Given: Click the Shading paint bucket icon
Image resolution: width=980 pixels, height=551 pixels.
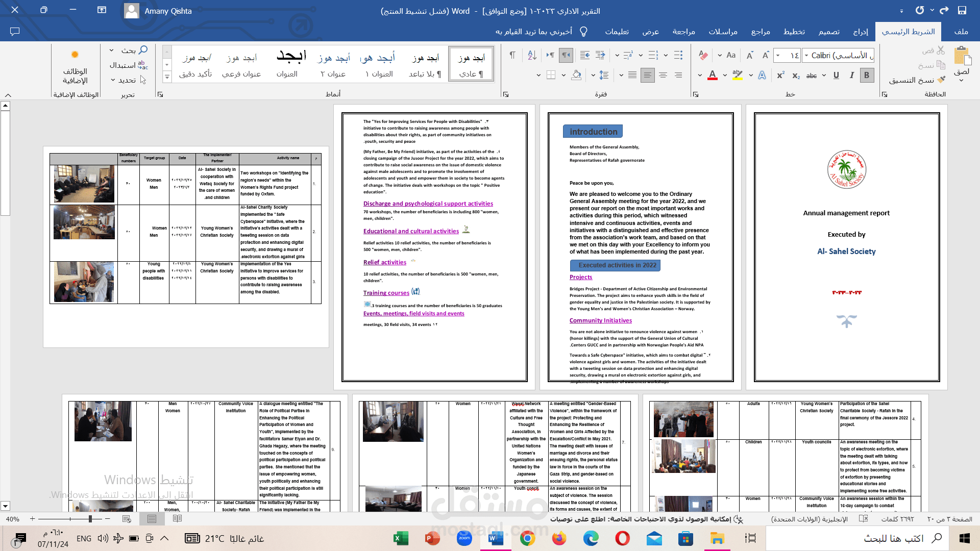Looking at the screenshot, I should (576, 76).
